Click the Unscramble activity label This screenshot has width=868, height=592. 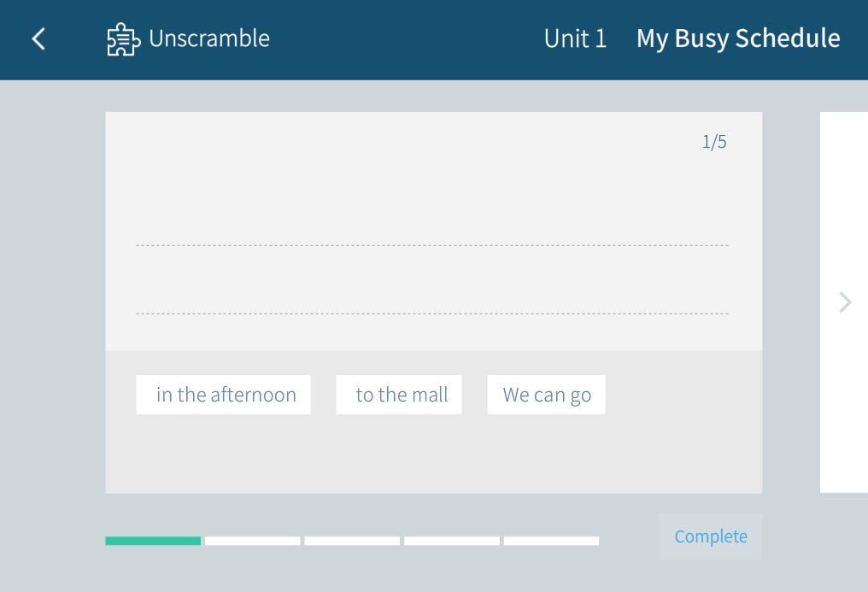[x=208, y=38]
